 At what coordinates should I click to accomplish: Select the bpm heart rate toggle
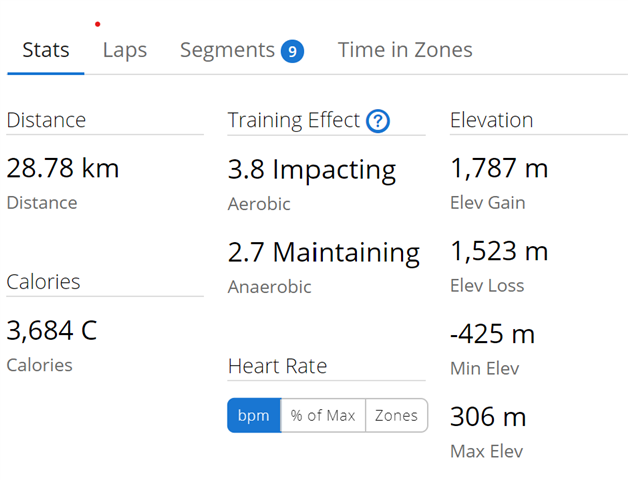[254, 415]
